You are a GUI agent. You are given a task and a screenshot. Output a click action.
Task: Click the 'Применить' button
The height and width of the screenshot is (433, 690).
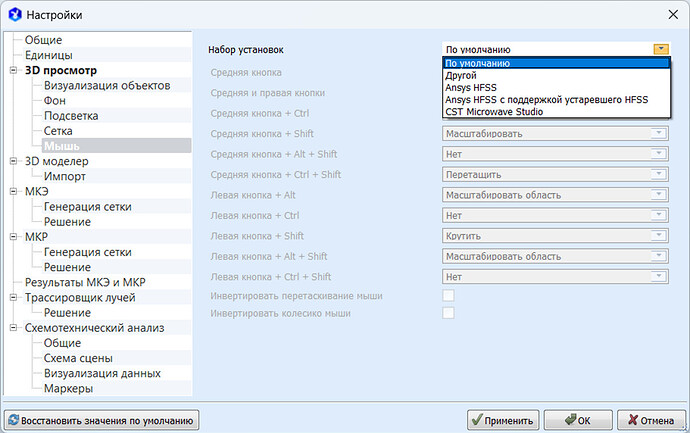point(504,419)
